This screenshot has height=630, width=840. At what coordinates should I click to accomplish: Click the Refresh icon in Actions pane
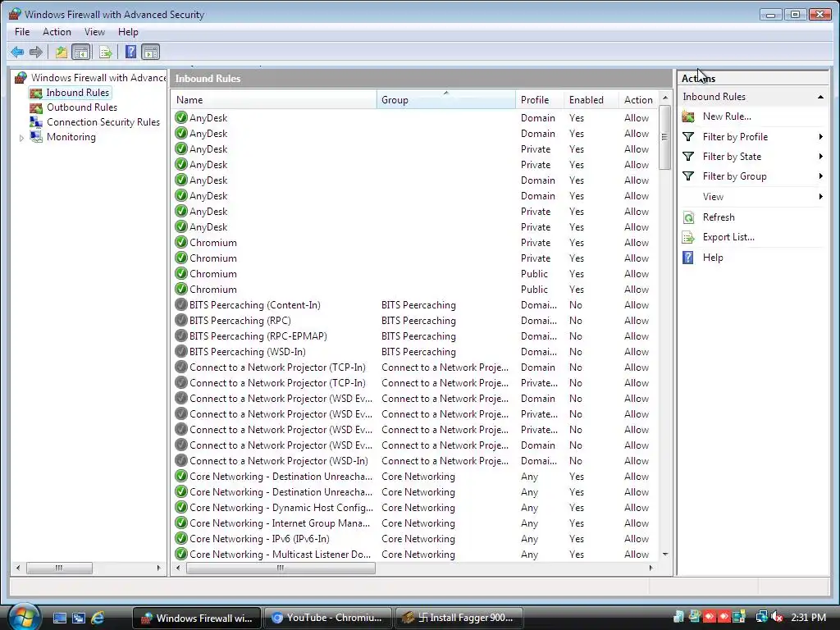point(688,217)
